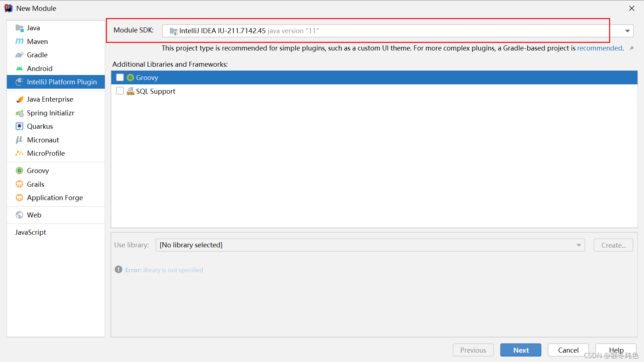The height and width of the screenshot is (362, 644).
Task: Click the Create... library button
Action: 613,245
